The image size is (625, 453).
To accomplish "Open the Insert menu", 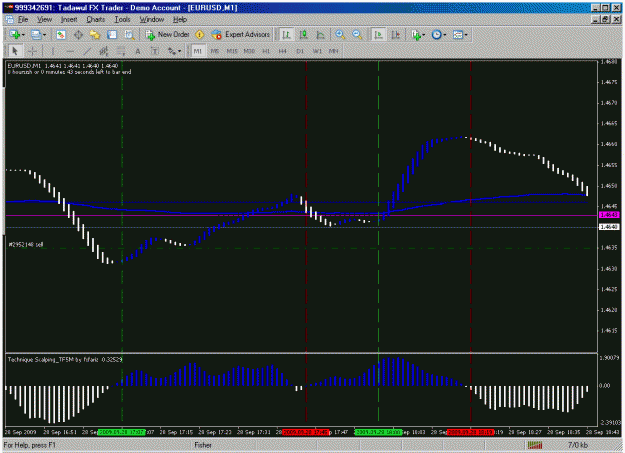I will pos(69,19).
